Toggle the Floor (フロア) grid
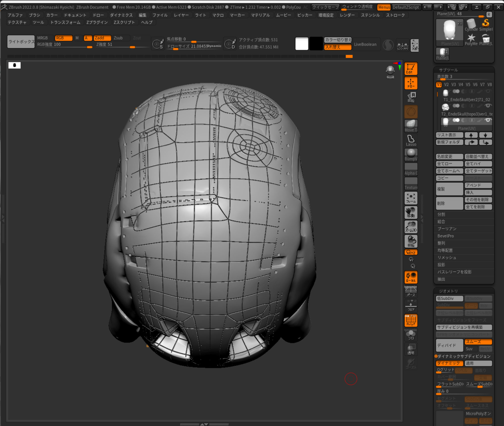This screenshot has width=504, height=426. coord(411,306)
